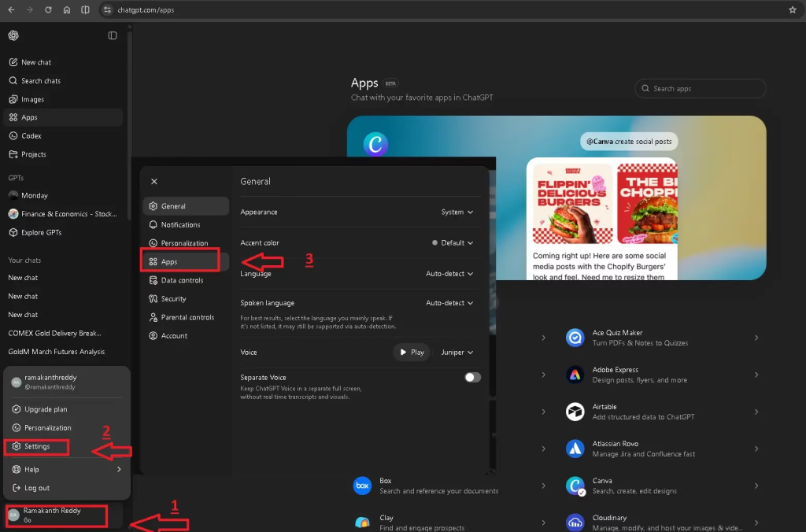
Task: Collapse sidebar using the panel toggle icon
Action: (x=113, y=35)
